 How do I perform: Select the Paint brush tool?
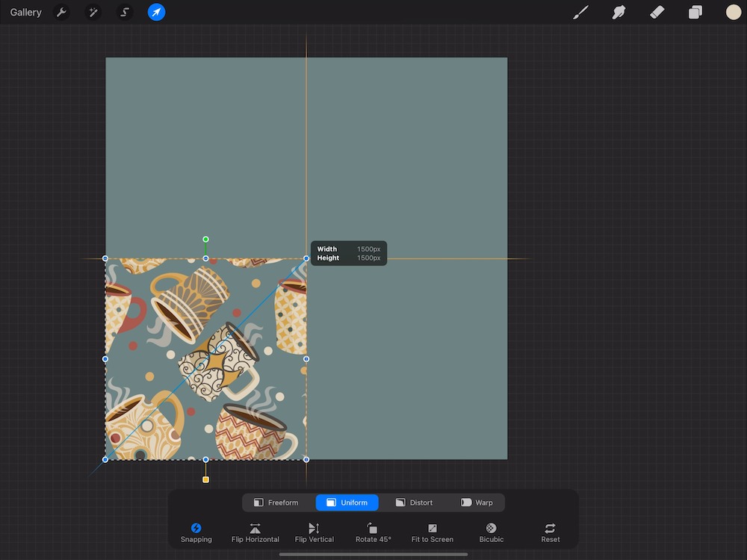(580, 13)
